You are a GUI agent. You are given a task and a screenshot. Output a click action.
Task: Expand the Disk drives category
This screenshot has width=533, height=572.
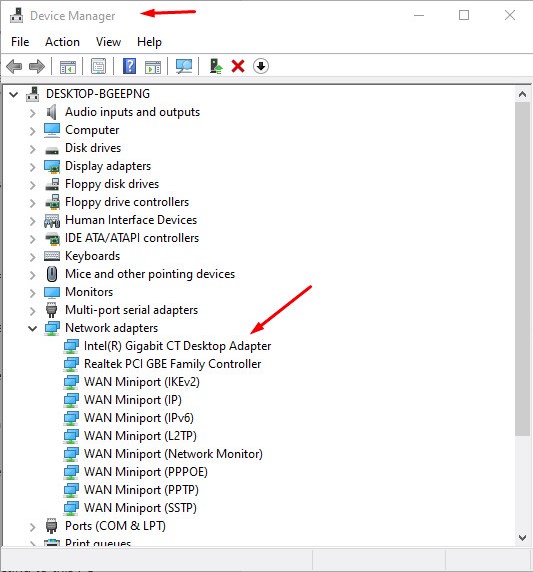32,149
